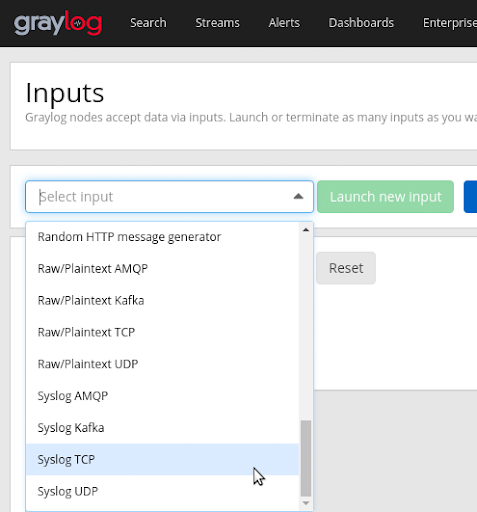Choose Raw/Plaintext UDP input type
477x512 pixels.
pyautogui.click(x=162, y=364)
